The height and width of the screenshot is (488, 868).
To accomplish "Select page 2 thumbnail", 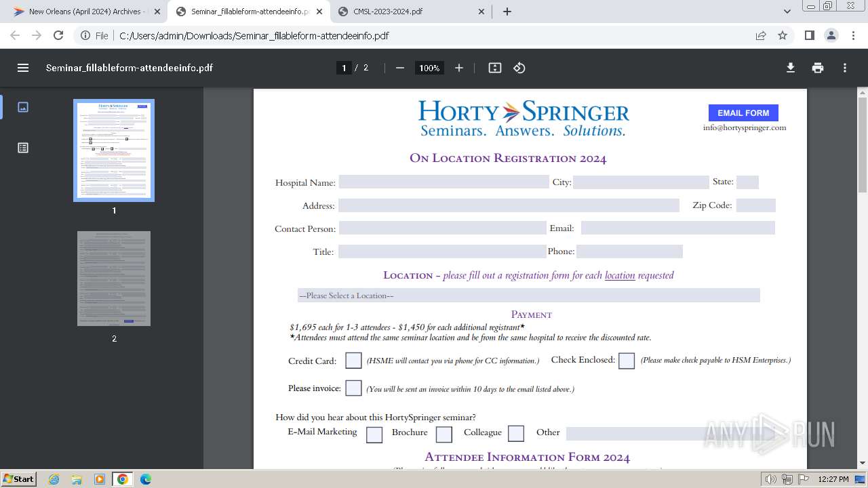I will click(x=114, y=279).
